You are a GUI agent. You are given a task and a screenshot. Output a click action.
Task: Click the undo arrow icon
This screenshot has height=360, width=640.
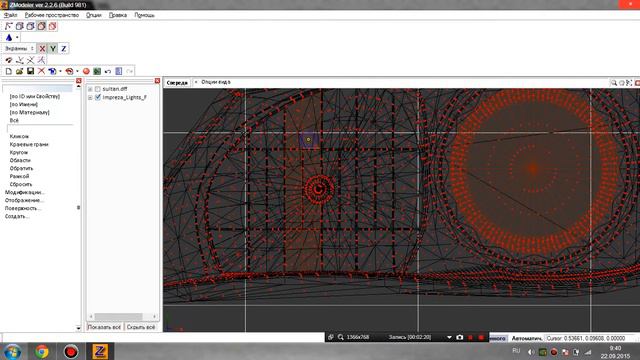pyautogui.click(x=108, y=71)
